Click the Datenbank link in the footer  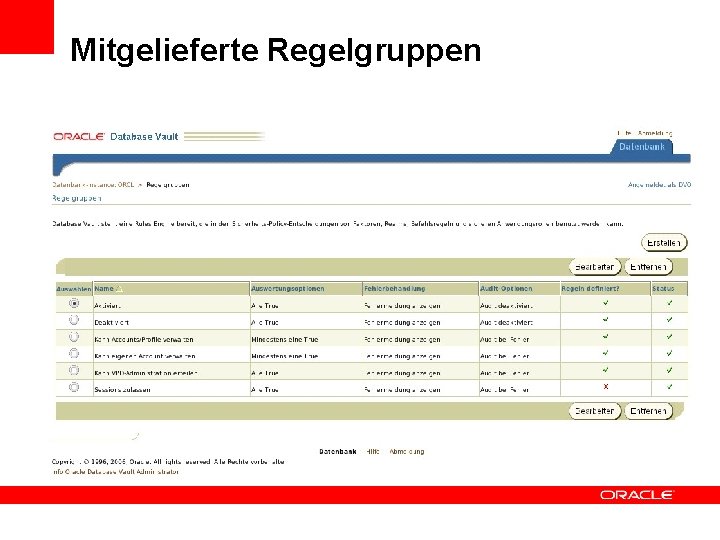click(338, 452)
